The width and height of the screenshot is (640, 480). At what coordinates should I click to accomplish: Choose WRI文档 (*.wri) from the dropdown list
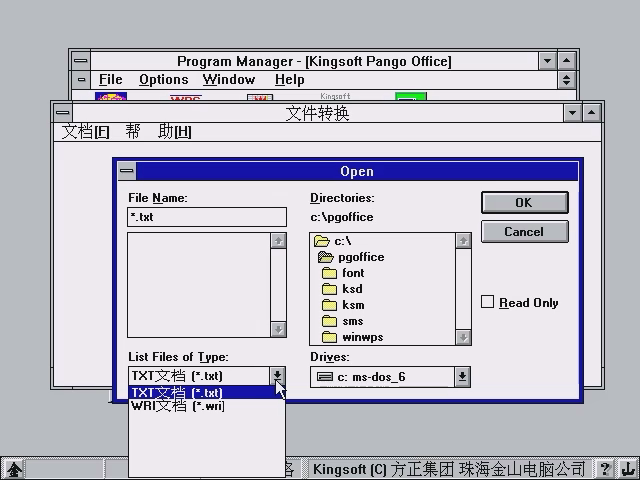[x=206, y=406]
